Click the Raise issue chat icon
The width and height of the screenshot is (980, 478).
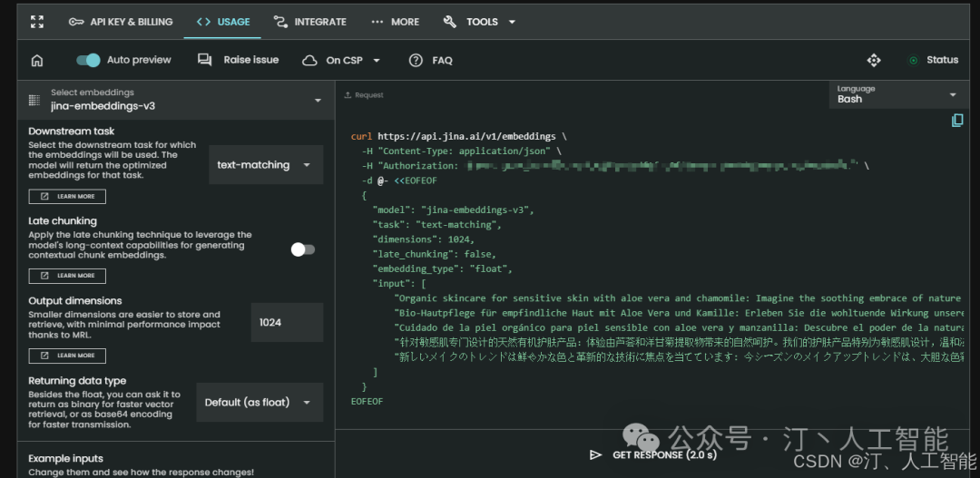(x=204, y=60)
